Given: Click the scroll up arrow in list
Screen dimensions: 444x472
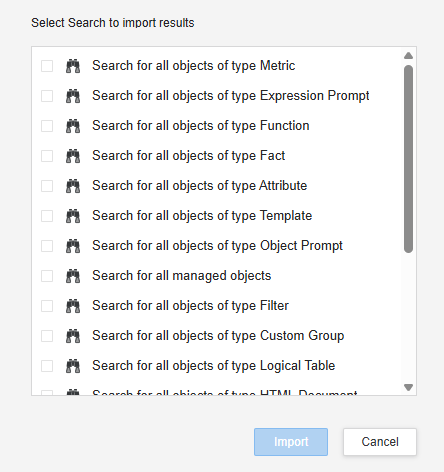Looking at the screenshot, I should pyautogui.click(x=408, y=56).
